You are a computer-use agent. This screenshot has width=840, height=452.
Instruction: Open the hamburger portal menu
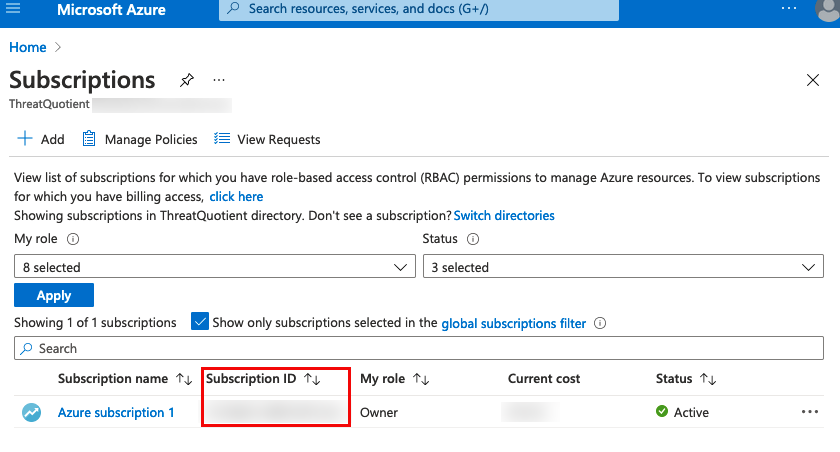(12, 8)
